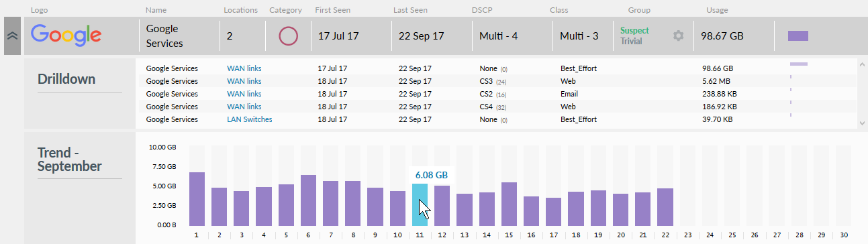Click the 186.92 KB usage value
The image size is (868, 244).
[x=720, y=107]
